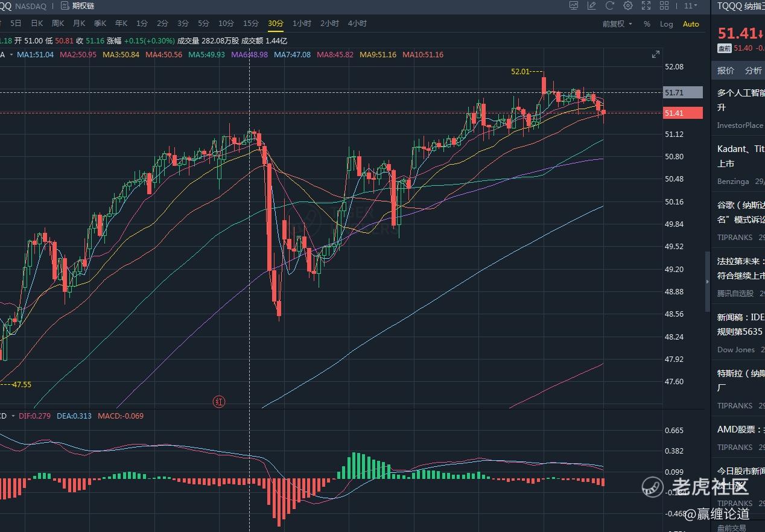Open the 前复权 adjustment dropdown
Viewport: 765px width, 532px height.
[617, 24]
